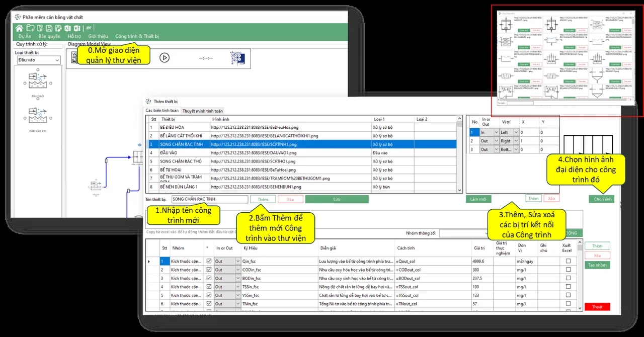
Task: Click the red Thoát button
Action: pos(597,307)
